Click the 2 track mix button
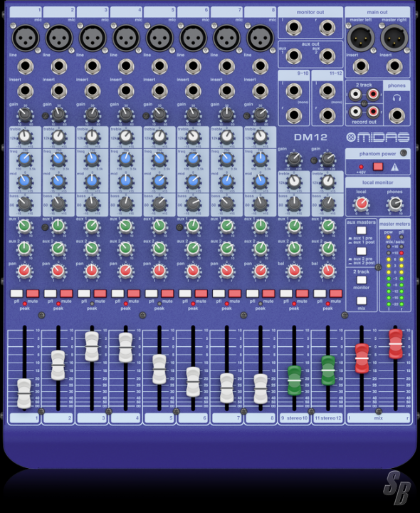Image resolution: width=420 pixels, height=513 pixels. point(361,301)
